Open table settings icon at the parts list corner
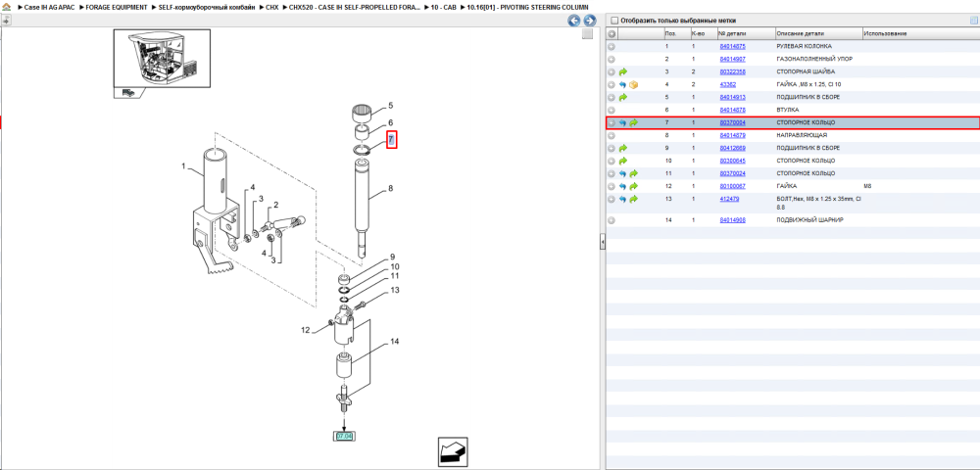 coord(973,21)
